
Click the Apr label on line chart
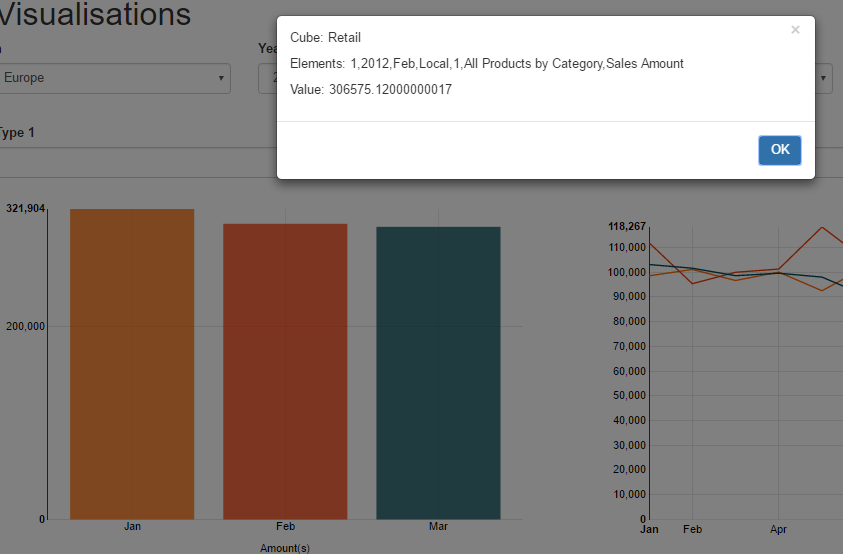(x=777, y=530)
